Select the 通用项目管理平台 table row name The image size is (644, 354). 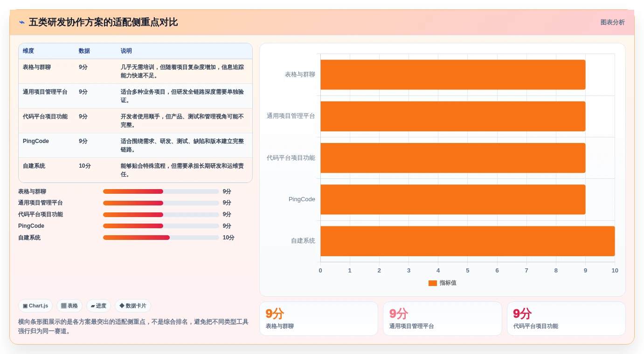45,92
